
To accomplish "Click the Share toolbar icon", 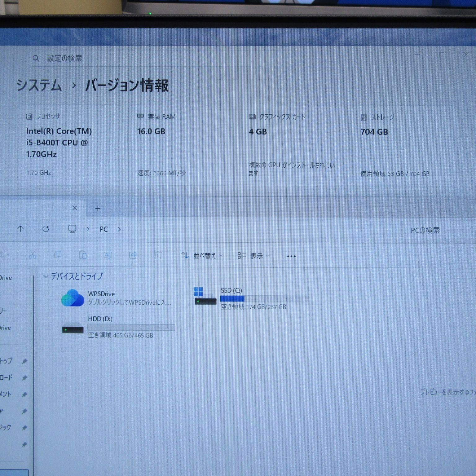I will tap(133, 255).
